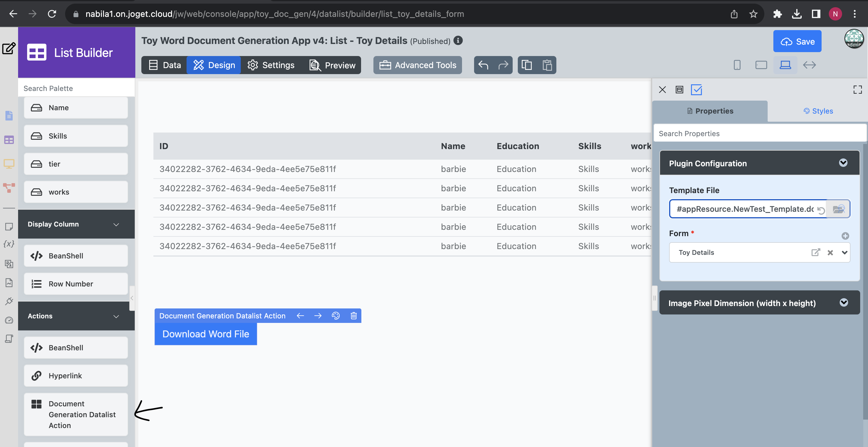Image resolution: width=868 pixels, height=447 pixels.
Task: Move action left with arrow icon
Action: [300, 316]
